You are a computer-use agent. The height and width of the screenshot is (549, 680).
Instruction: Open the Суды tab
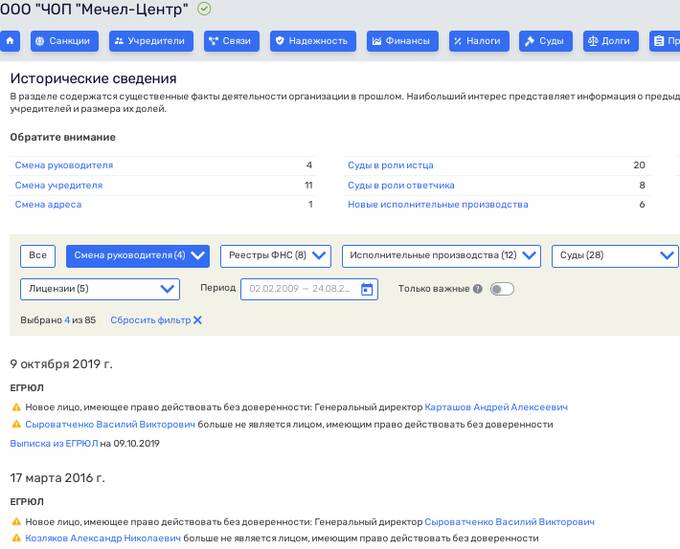tap(546, 41)
